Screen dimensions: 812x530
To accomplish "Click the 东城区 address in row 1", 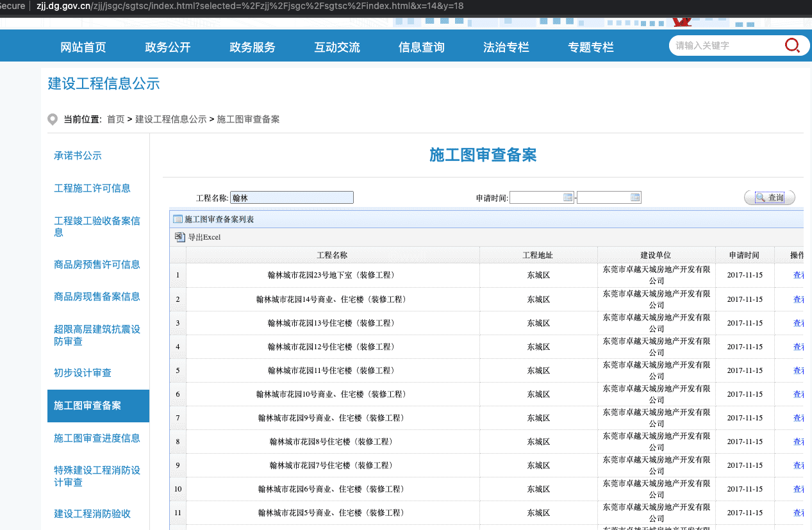I will (538, 276).
